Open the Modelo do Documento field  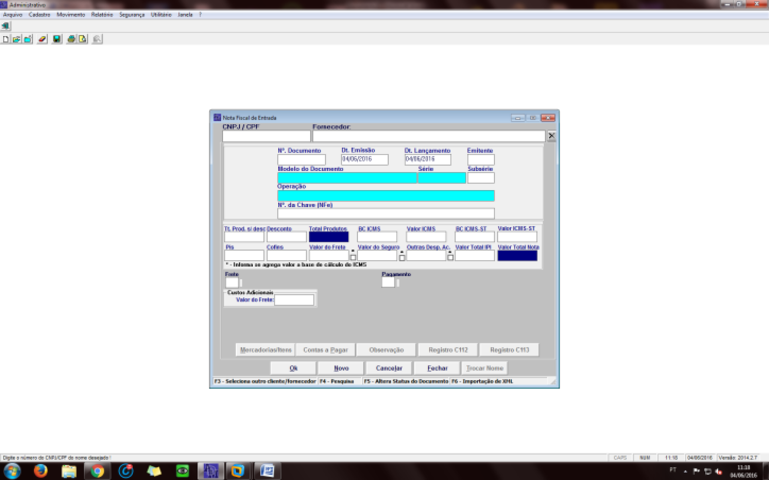[x=346, y=178]
